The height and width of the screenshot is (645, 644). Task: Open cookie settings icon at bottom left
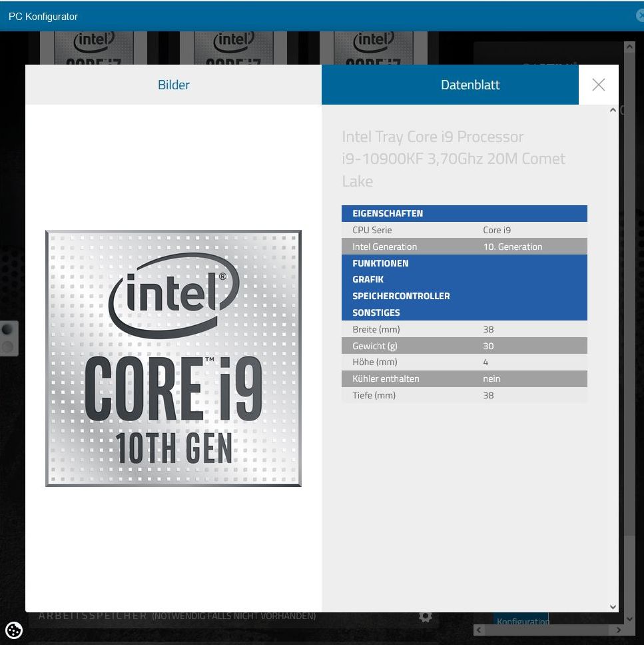pyautogui.click(x=13, y=630)
